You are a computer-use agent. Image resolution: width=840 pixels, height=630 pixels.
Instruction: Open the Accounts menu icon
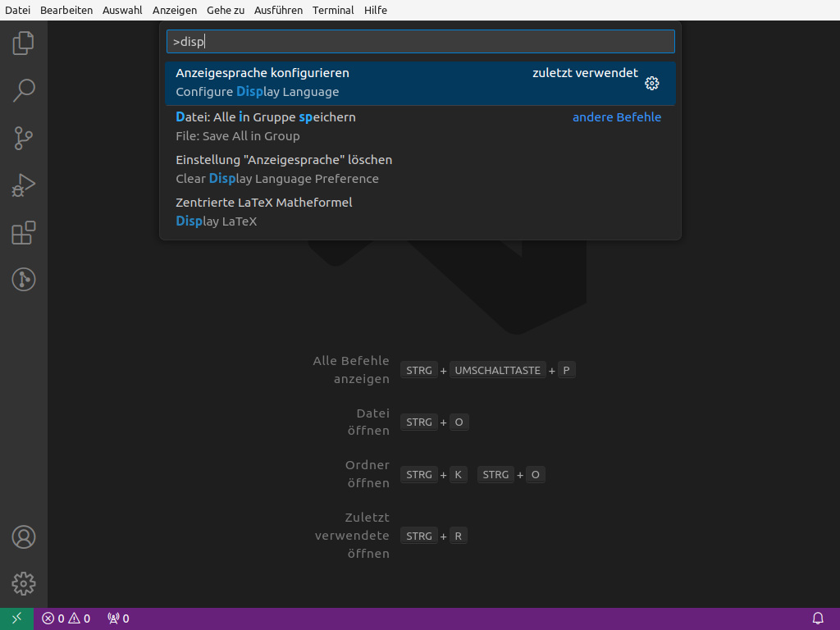tap(24, 537)
